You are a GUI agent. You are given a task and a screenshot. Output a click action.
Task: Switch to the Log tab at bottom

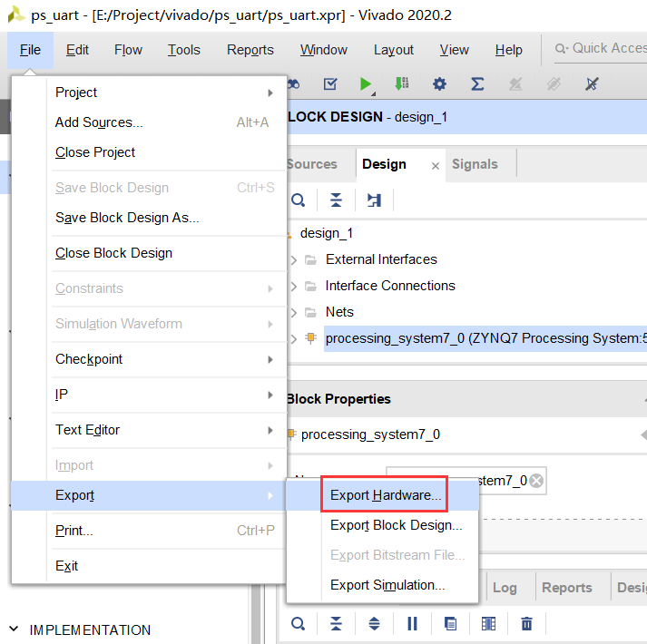(505, 588)
